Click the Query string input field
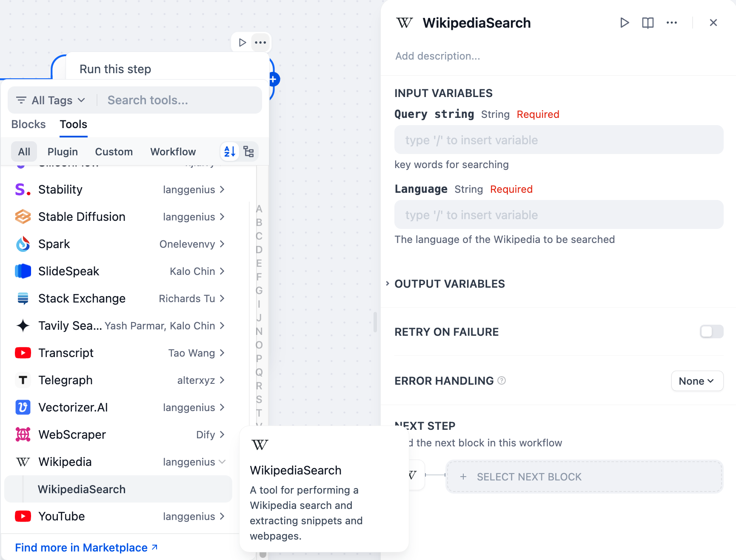This screenshot has width=736, height=560. [x=559, y=140]
